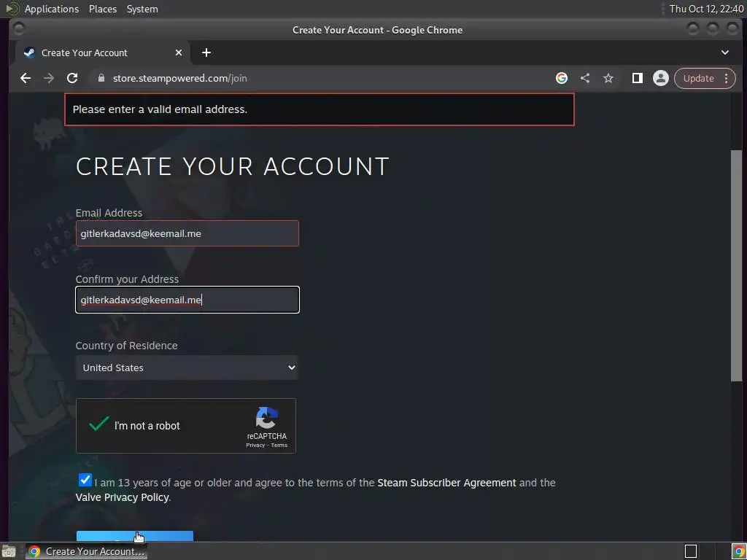Click the workspace switcher square
The width and height of the screenshot is (747, 560).
click(691, 551)
